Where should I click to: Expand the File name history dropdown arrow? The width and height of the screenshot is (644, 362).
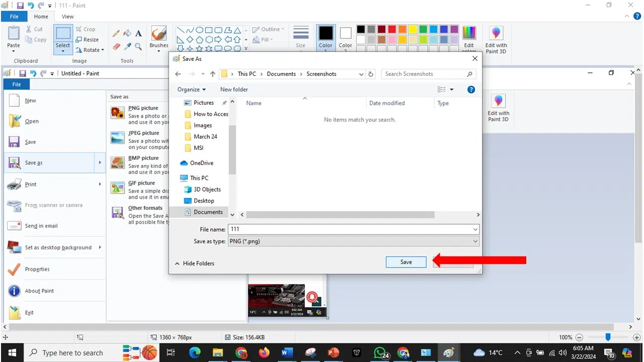click(475, 229)
